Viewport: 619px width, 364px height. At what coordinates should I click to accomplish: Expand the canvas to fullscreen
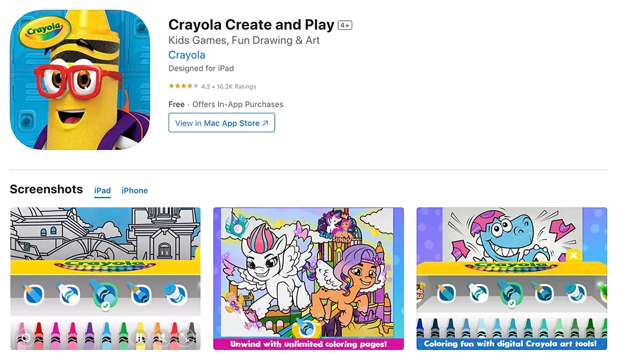[186, 337]
